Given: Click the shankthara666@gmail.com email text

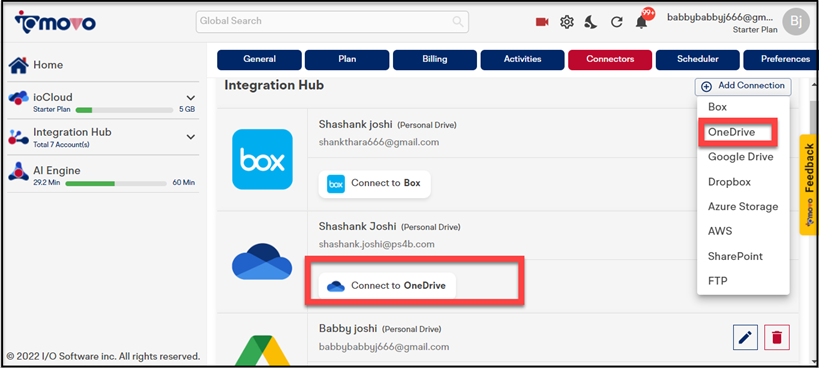Looking at the screenshot, I should [379, 142].
